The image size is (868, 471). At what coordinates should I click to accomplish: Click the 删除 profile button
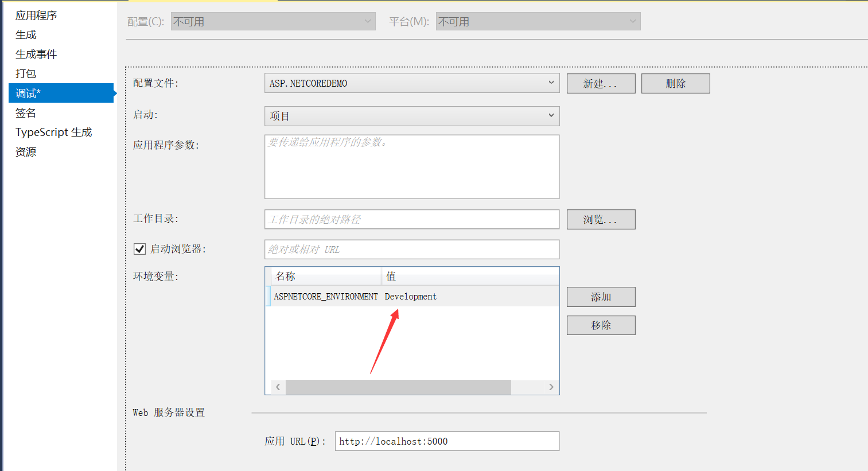coord(675,84)
